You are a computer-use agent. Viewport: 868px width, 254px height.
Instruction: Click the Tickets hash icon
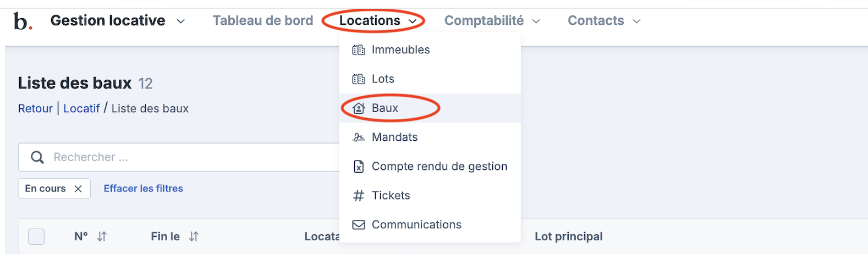(x=359, y=196)
